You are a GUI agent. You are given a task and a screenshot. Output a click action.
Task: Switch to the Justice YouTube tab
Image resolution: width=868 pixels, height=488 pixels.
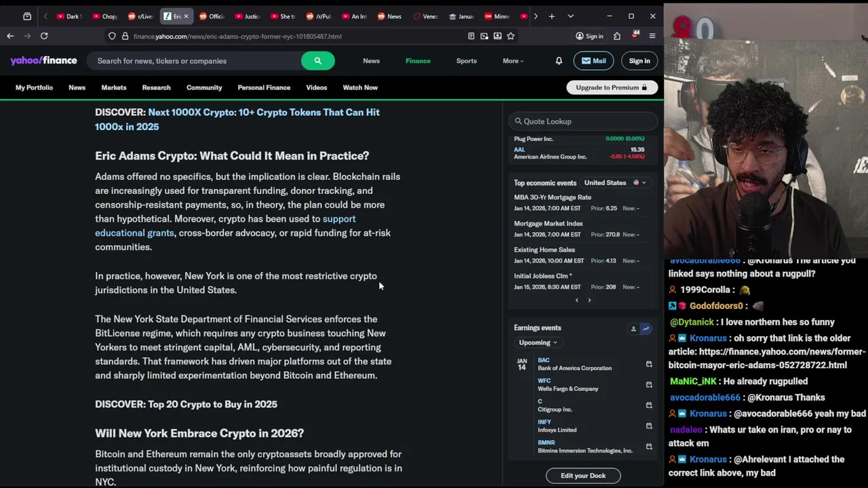coord(247,16)
